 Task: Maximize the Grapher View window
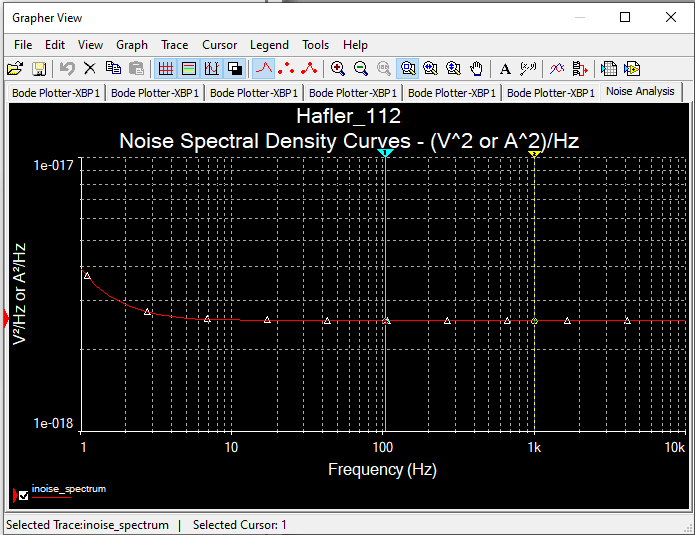tap(625, 17)
